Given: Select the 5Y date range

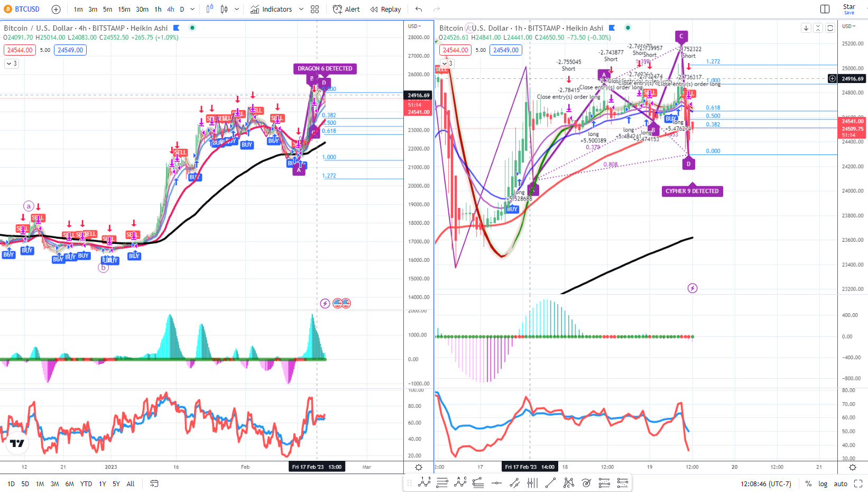Looking at the screenshot, I should click(x=116, y=484).
